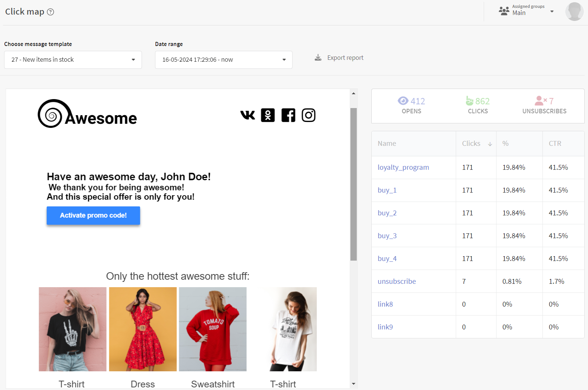Screen dimensions: 588x390
Task: Click the Dress product label
Action: (x=143, y=384)
